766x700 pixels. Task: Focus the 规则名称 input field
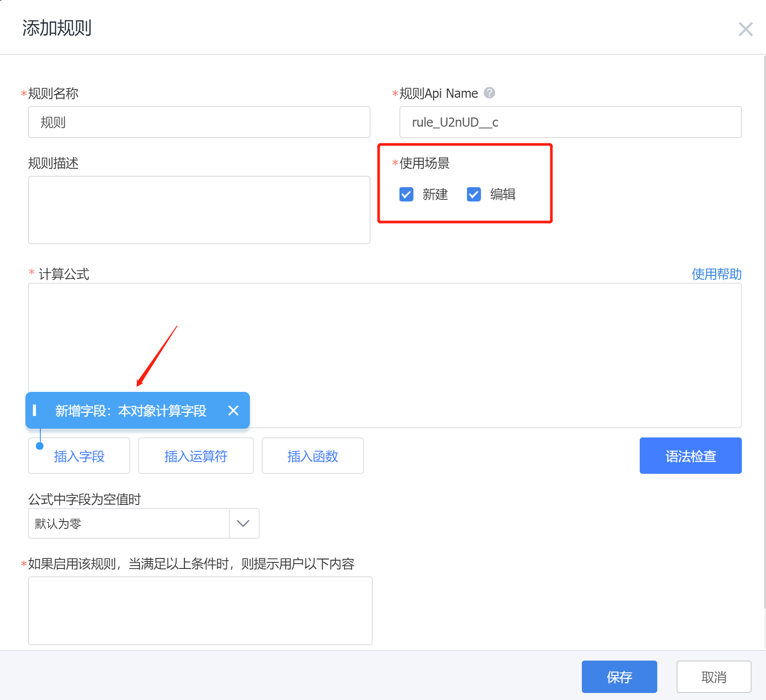click(199, 122)
